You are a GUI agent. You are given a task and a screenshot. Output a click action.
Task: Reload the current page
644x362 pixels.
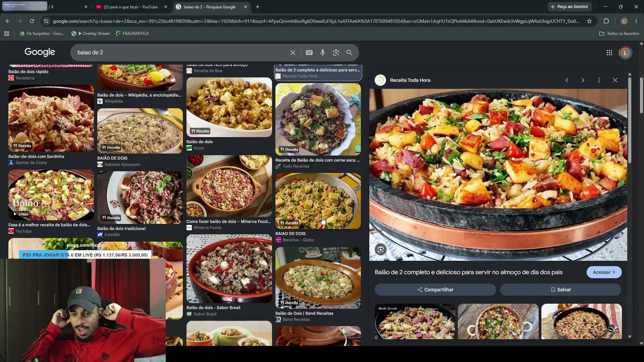point(32,21)
